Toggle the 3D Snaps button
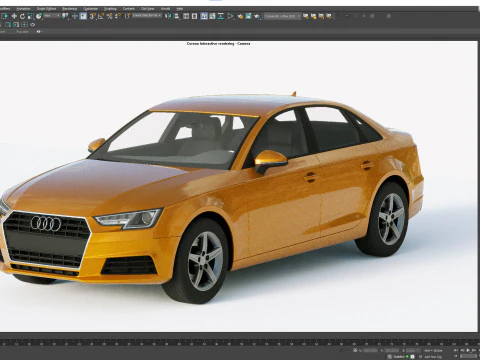Screen dimensions: 480x360 [93, 16]
